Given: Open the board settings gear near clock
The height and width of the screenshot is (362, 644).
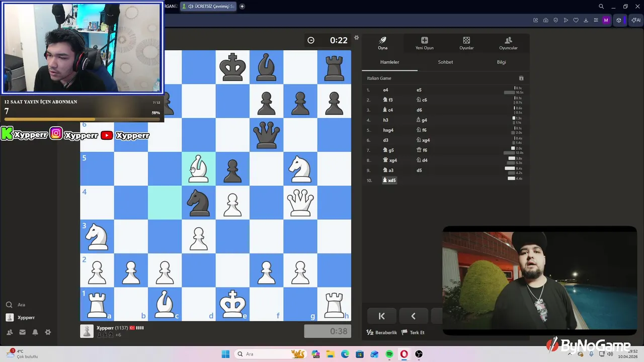Looking at the screenshot, I should [356, 38].
